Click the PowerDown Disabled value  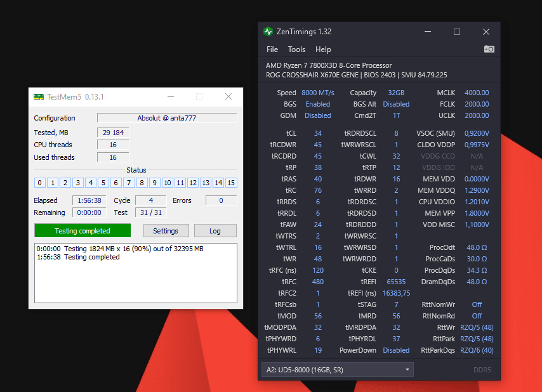point(396,350)
